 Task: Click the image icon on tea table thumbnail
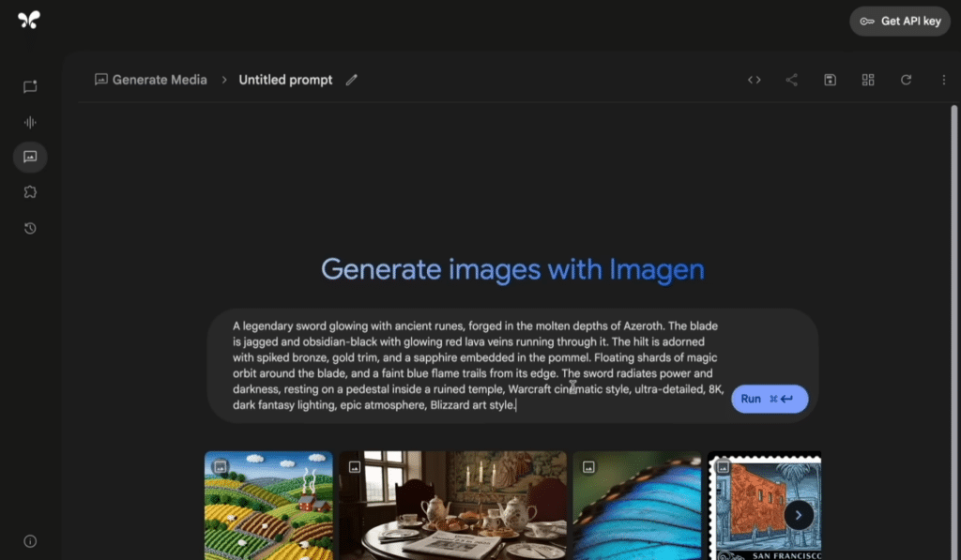tap(354, 467)
